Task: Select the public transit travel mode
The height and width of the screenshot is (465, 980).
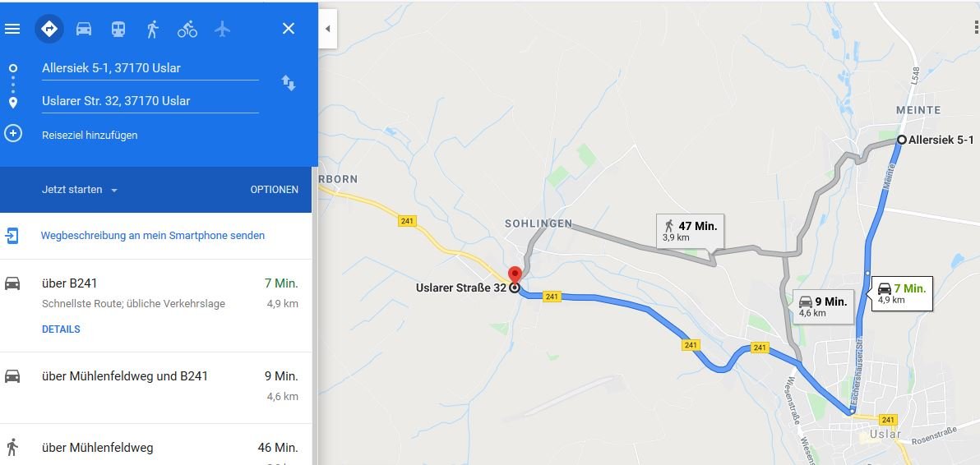Action: click(118, 29)
